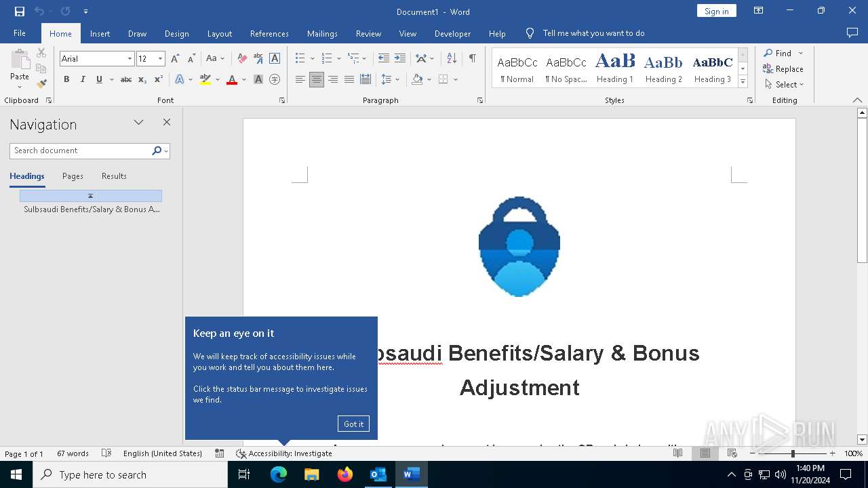The image size is (868, 488).
Task: Switch to the Insert tab
Action: coord(100,33)
